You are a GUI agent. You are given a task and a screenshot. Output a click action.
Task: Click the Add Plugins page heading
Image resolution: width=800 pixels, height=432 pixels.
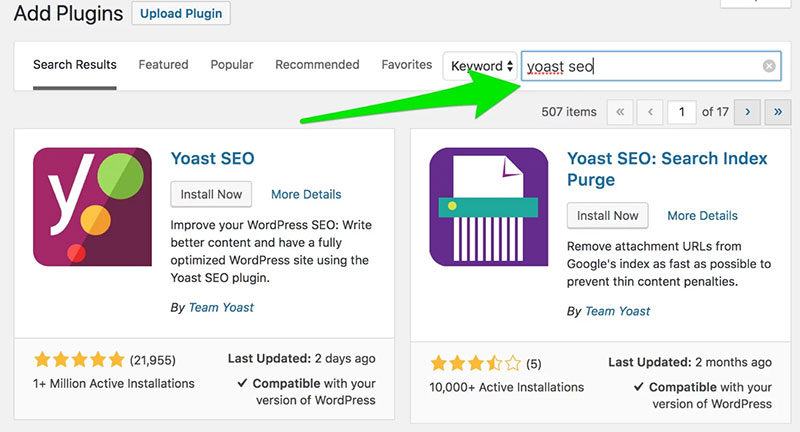coord(68,13)
